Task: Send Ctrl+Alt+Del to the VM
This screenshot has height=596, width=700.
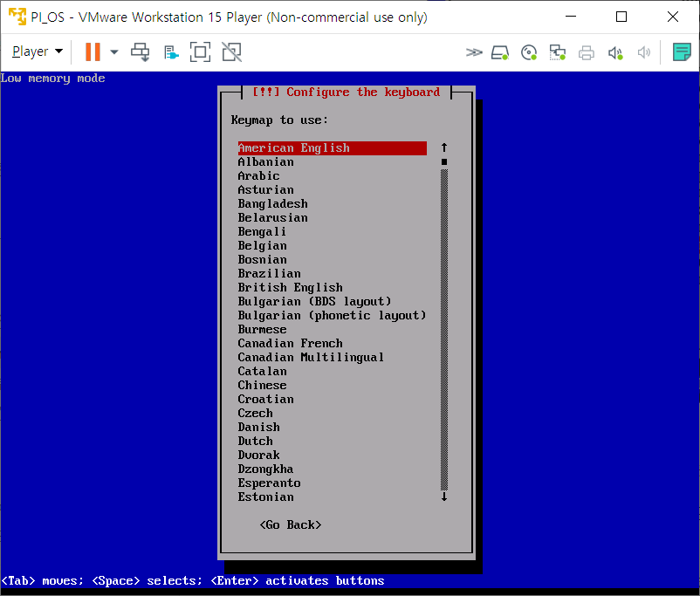Action: tap(141, 51)
